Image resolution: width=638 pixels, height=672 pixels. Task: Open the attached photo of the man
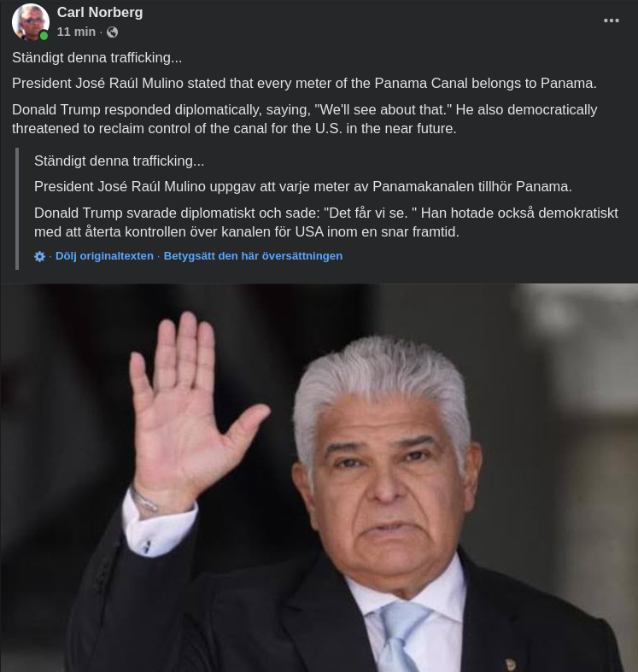[x=319, y=477]
